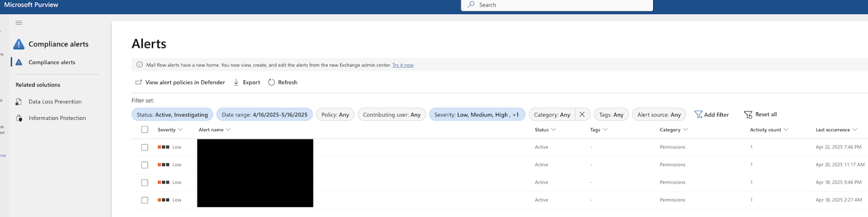Click Permissions category in Apr 20 11:17 AM row
The image size is (868, 217).
(x=673, y=165)
